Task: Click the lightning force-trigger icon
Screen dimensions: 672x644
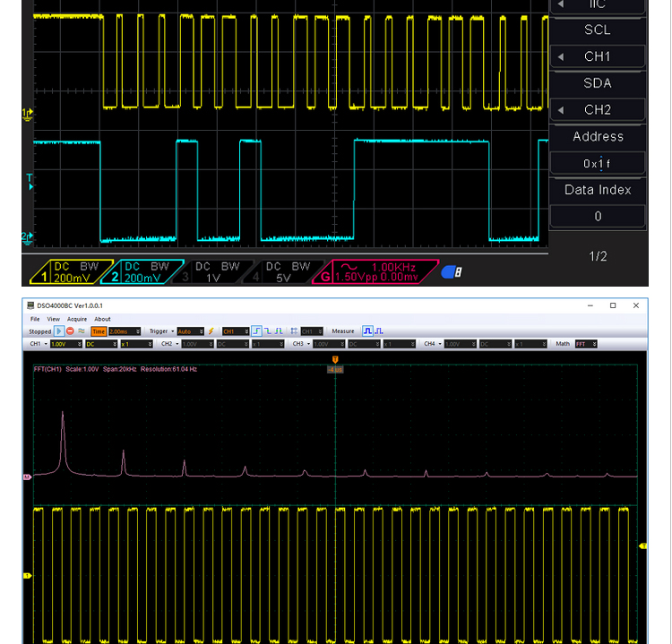Action: [x=211, y=331]
